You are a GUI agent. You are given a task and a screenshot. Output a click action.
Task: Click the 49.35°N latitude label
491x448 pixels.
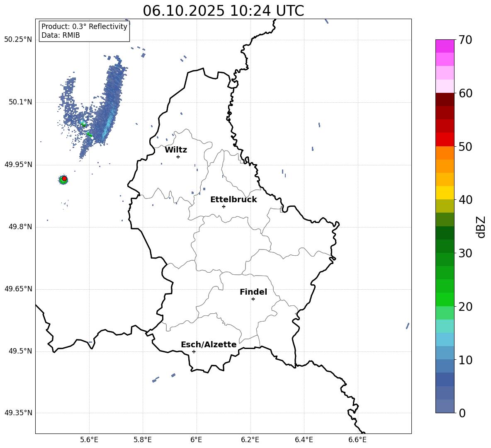18,413
